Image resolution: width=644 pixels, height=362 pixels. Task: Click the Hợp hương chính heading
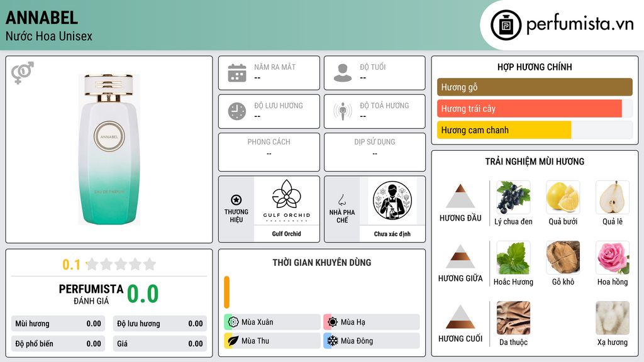[535, 67]
